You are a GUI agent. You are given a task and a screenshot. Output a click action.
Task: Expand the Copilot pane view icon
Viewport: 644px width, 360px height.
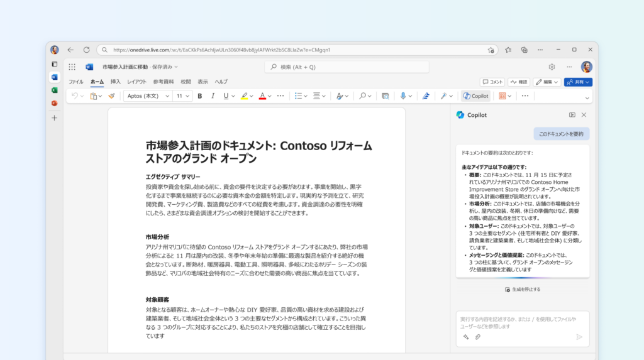572,115
